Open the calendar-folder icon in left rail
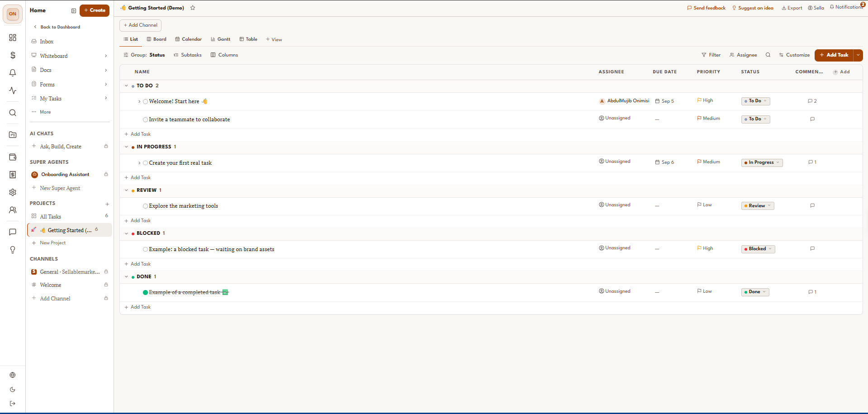 tap(13, 135)
